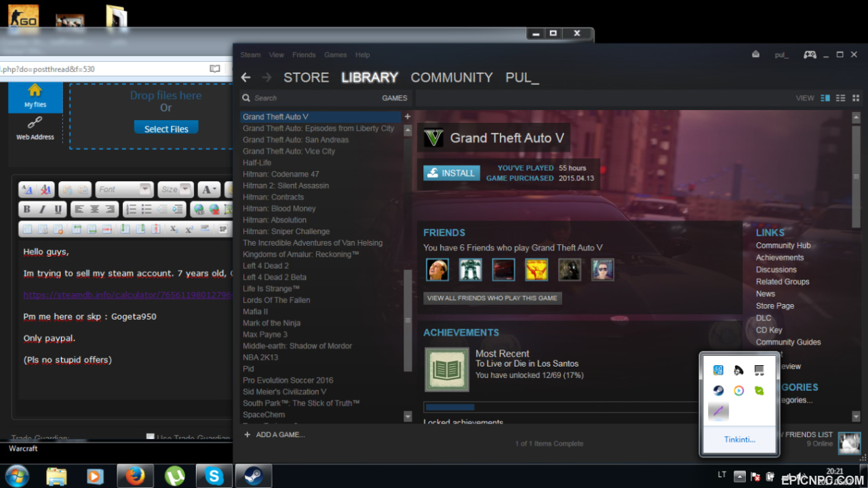
Task: Open uTorrent from the taskbar
Action: pos(175,476)
